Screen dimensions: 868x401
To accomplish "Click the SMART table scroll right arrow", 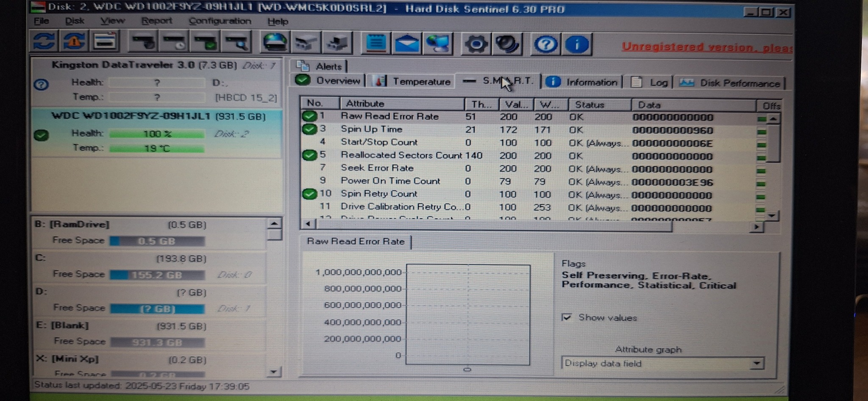I will [x=757, y=227].
